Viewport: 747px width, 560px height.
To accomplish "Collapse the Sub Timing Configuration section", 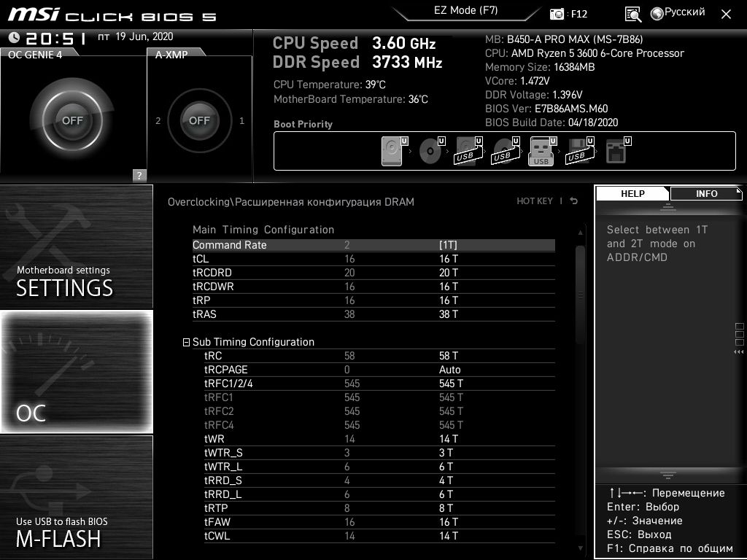I will click(186, 343).
